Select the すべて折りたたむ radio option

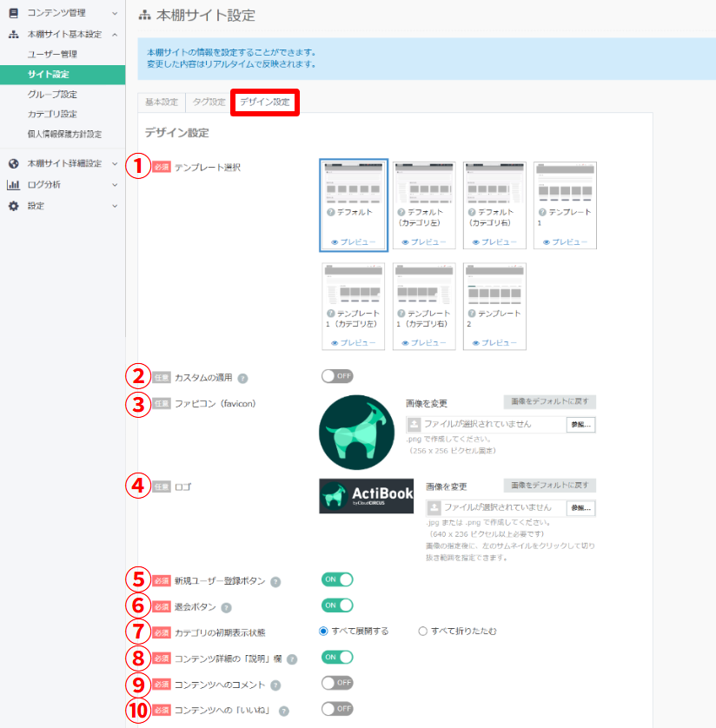[423, 631]
